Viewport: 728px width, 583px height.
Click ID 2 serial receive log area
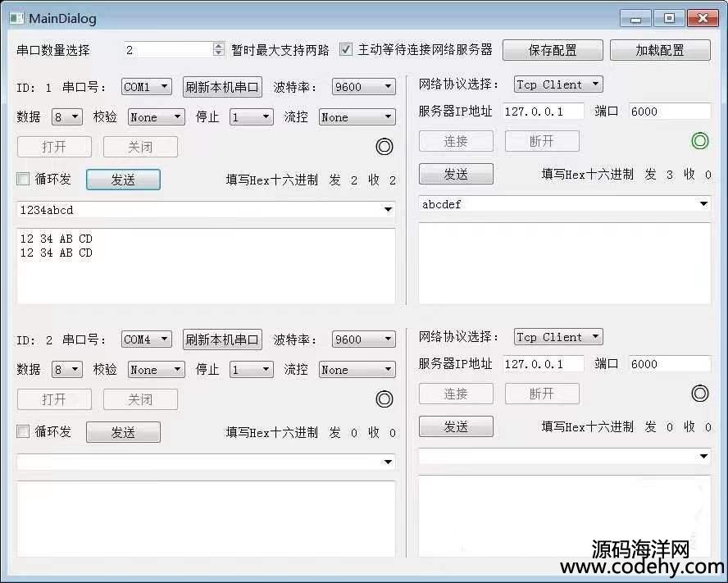[206, 518]
